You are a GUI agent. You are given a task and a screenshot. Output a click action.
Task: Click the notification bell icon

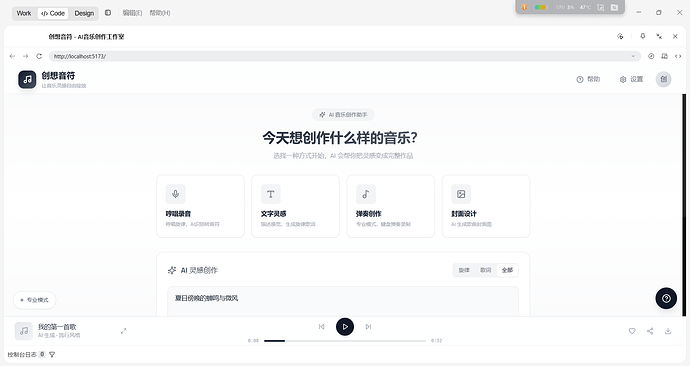tap(642, 36)
